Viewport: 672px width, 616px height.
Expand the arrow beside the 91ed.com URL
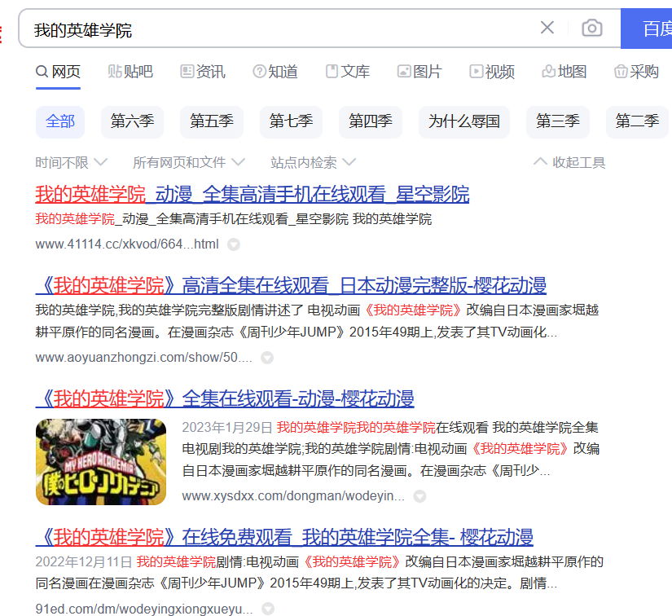point(268,609)
